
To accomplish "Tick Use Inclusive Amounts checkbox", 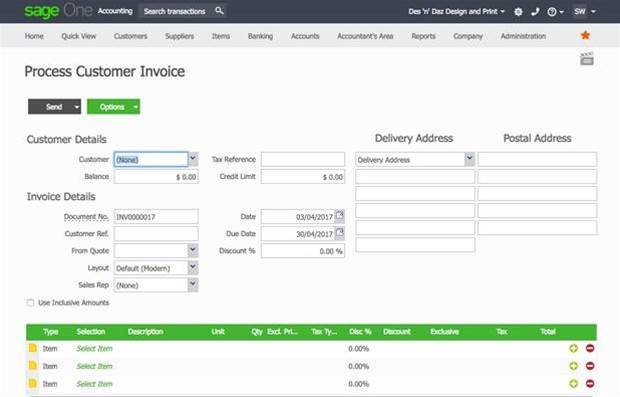I will pos(30,303).
